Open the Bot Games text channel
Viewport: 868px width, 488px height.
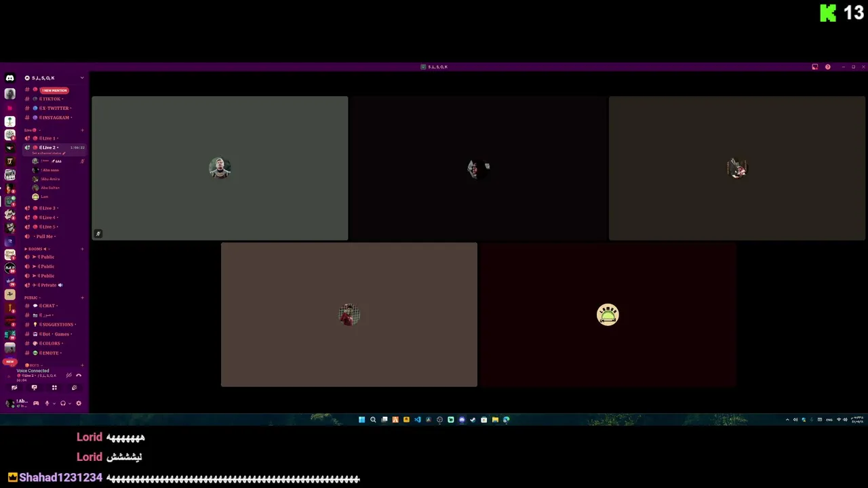click(x=54, y=334)
